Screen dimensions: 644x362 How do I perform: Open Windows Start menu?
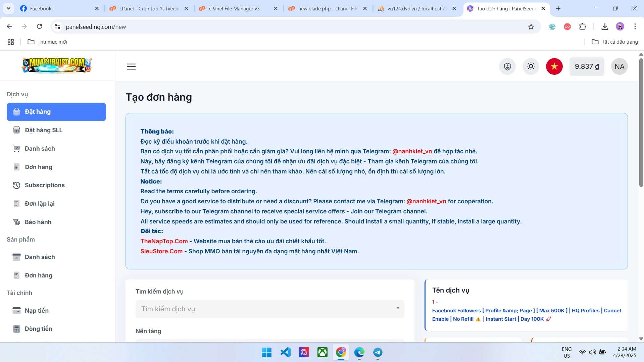[x=266, y=353]
